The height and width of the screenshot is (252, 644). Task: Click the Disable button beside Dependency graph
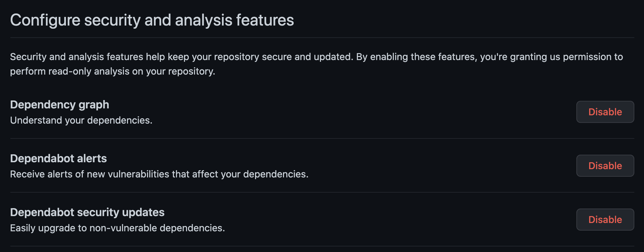[605, 112]
